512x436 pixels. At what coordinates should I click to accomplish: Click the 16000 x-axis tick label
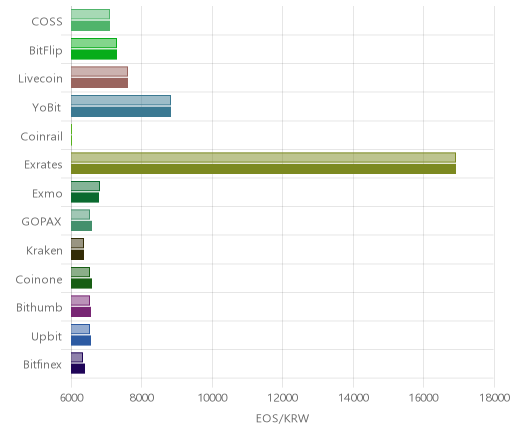click(423, 398)
